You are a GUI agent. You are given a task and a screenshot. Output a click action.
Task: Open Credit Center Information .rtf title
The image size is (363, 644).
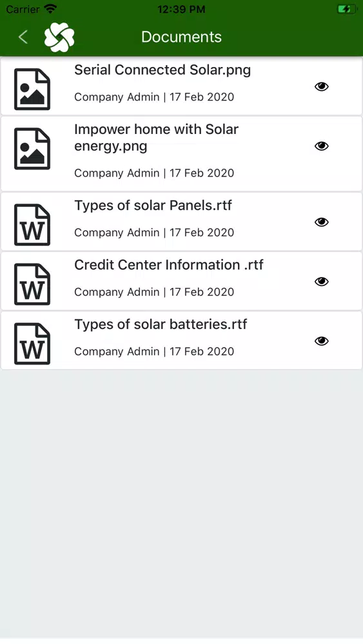168,265
